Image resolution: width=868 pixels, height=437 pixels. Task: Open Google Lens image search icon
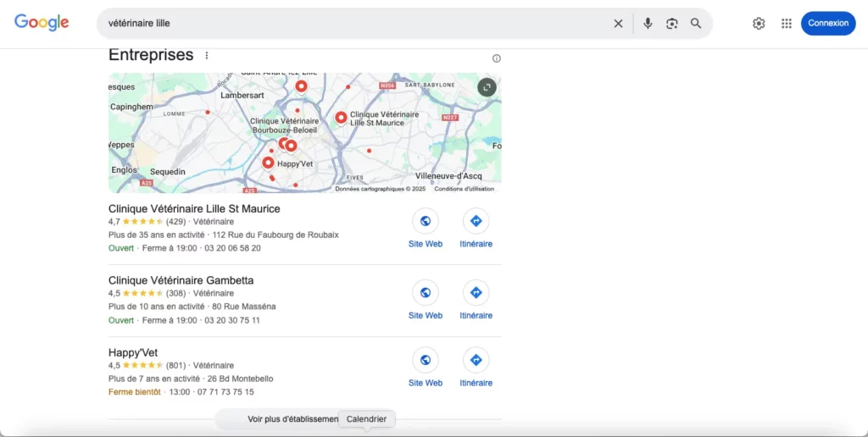[x=672, y=23]
